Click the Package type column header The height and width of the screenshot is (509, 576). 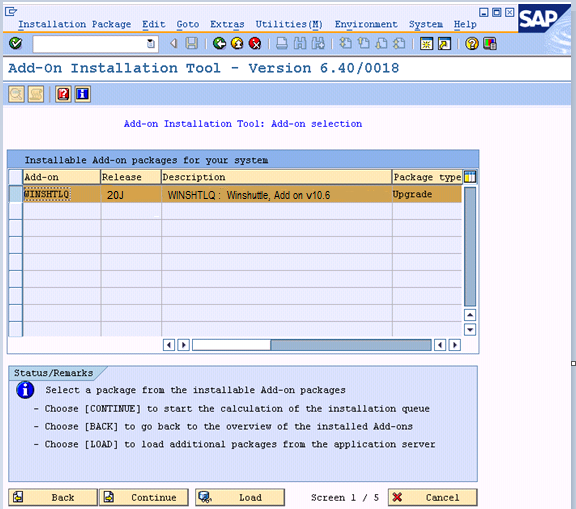pos(427,177)
